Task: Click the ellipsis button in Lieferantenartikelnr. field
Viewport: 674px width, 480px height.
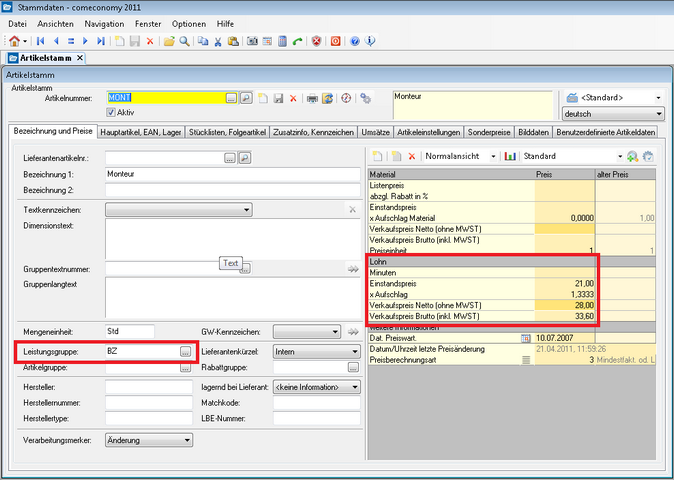Action: click(230, 158)
